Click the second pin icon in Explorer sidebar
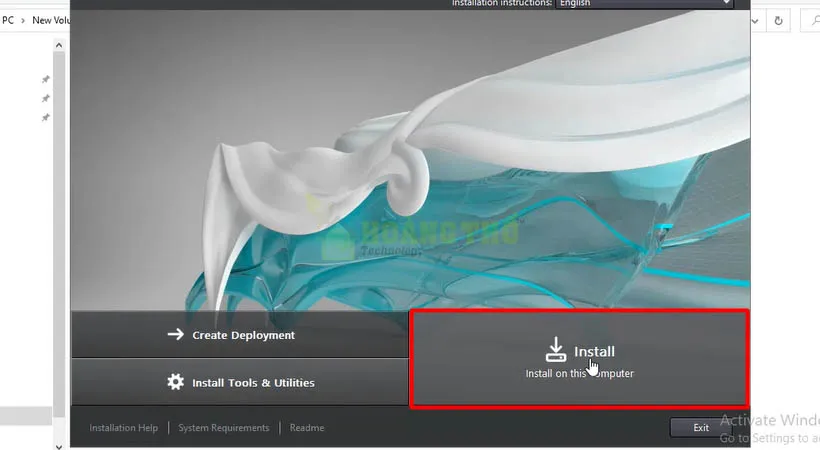Screen dimensions: 820x450 45,98
